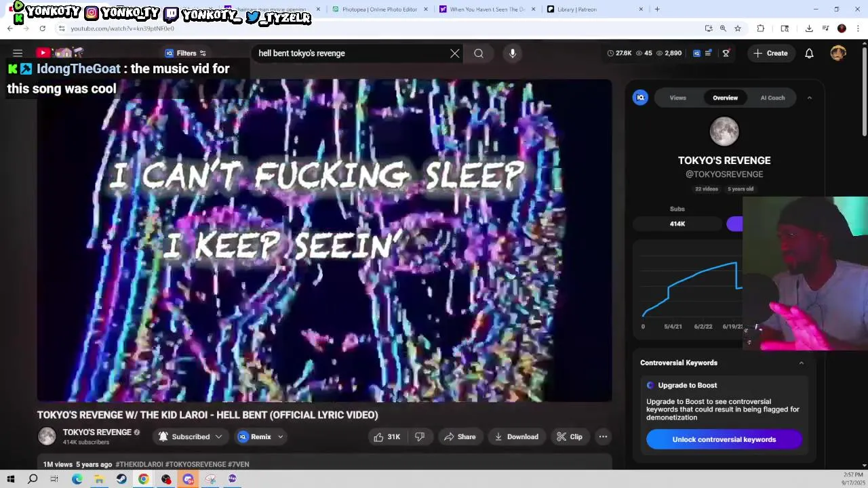
Task: Open the TOKYO'S REVENGE channel link below video
Action: 97,432
